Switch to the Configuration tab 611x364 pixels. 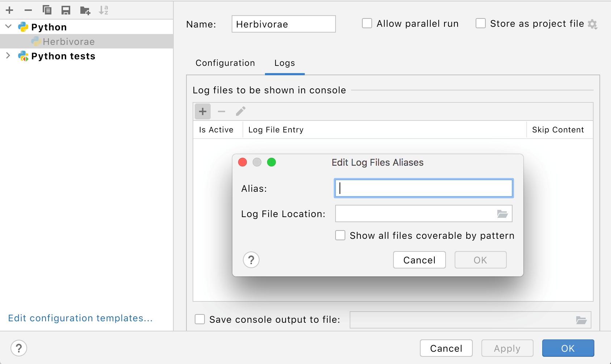click(x=225, y=63)
